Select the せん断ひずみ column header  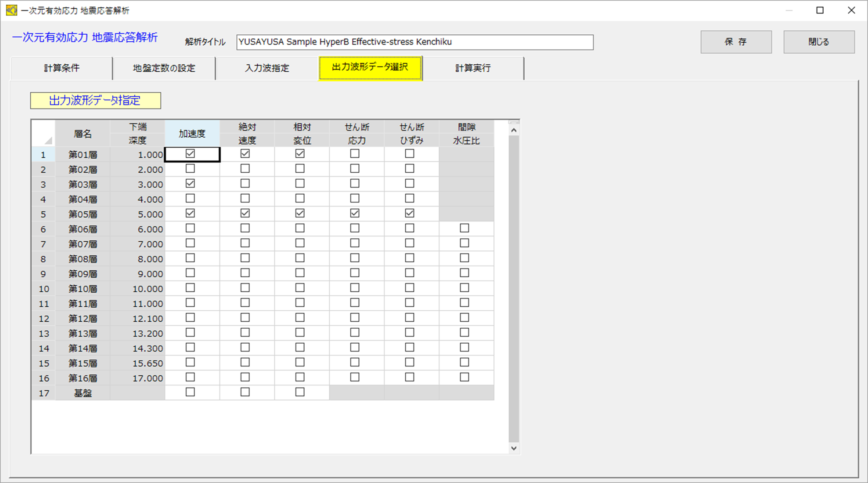point(412,134)
